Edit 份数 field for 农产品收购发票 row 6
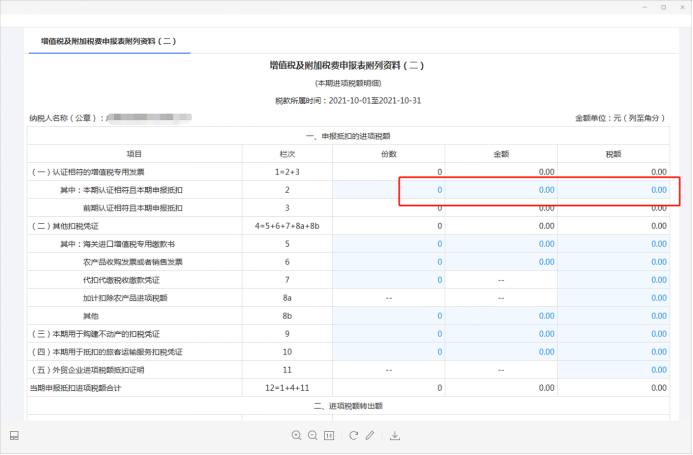This screenshot has width=693, height=455. (388, 262)
